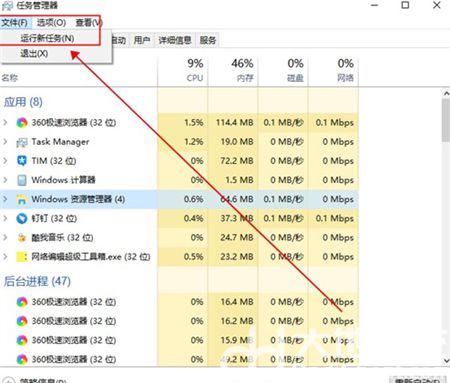This screenshot has height=383, width=450.
Task: Maximize the 任务管理器 window
Action: click(x=405, y=5)
